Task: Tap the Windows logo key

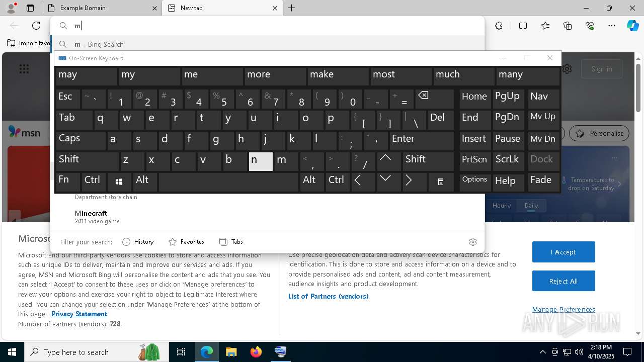Action: point(119,182)
